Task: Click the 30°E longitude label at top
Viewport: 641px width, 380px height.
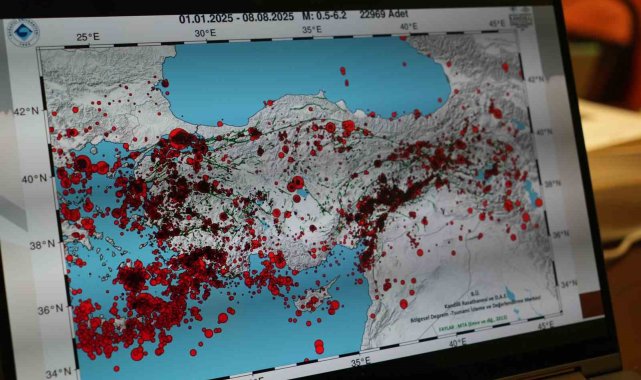Action: click(x=205, y=33)
